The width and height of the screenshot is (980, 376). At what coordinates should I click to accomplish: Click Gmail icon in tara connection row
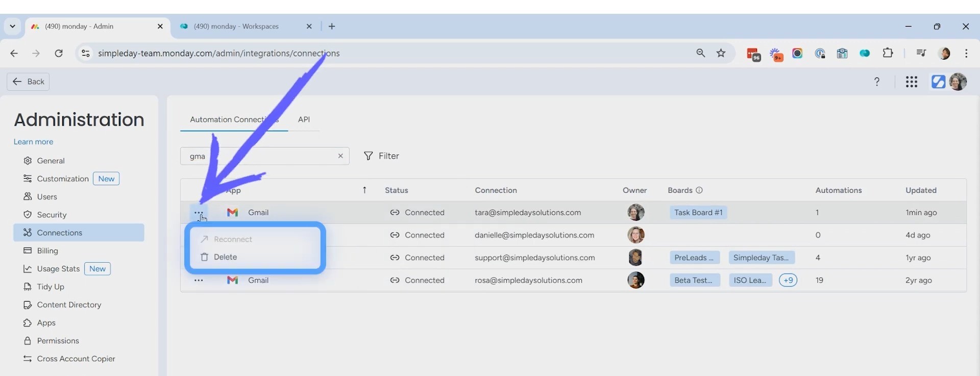(233, 212)
